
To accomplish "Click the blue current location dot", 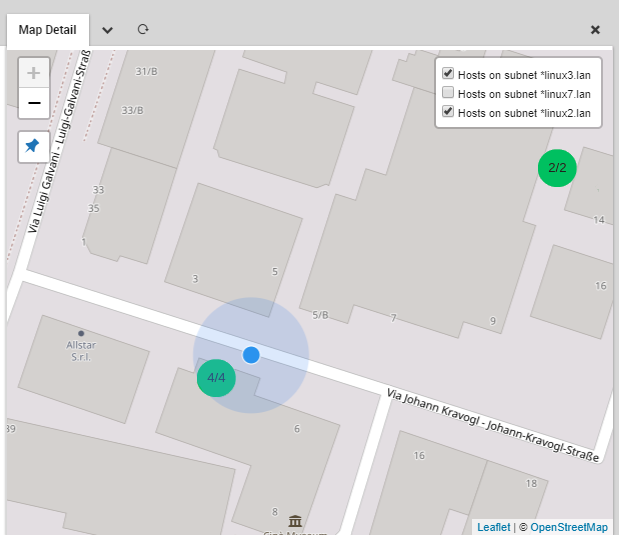I will [251, 355].
